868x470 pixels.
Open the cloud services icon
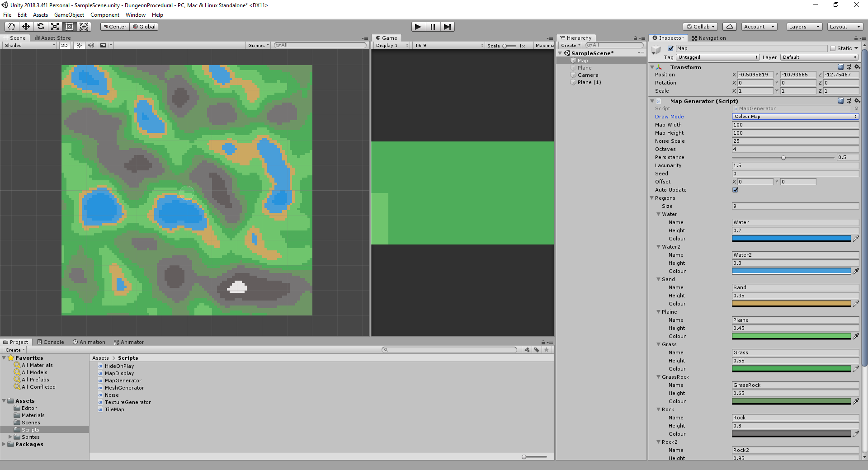pyautogui.click(x=729, y=27)
